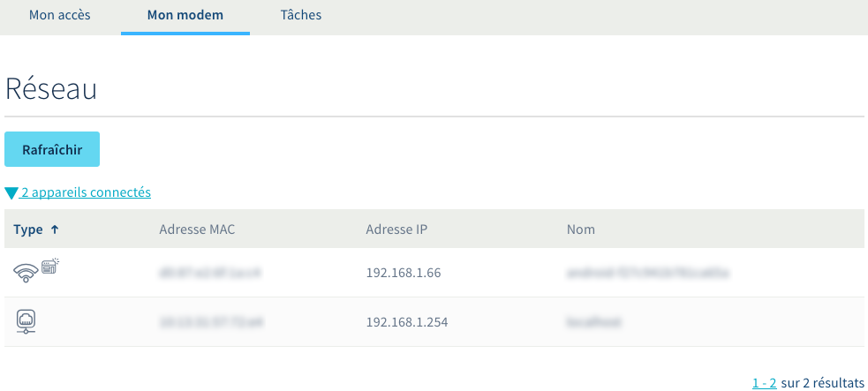
Task: Sort by the Type column header
Action: (28, 229)
